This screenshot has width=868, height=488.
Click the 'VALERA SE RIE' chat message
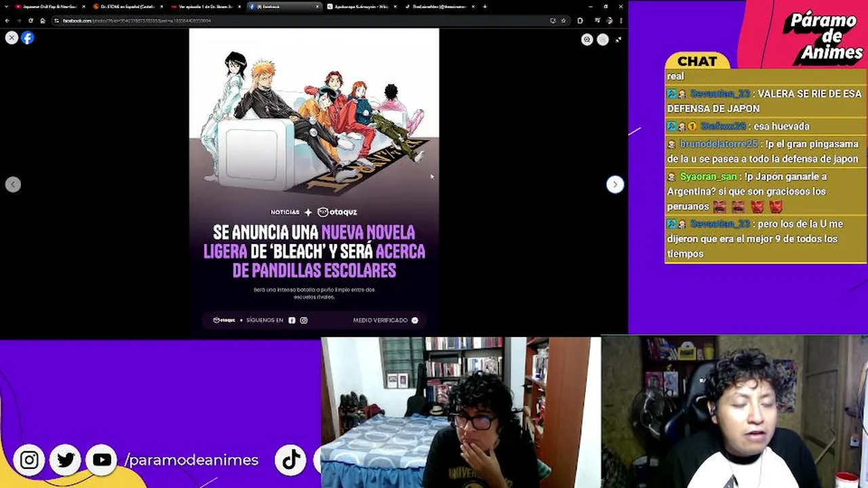pyautogui.click(x=764, y=101)
